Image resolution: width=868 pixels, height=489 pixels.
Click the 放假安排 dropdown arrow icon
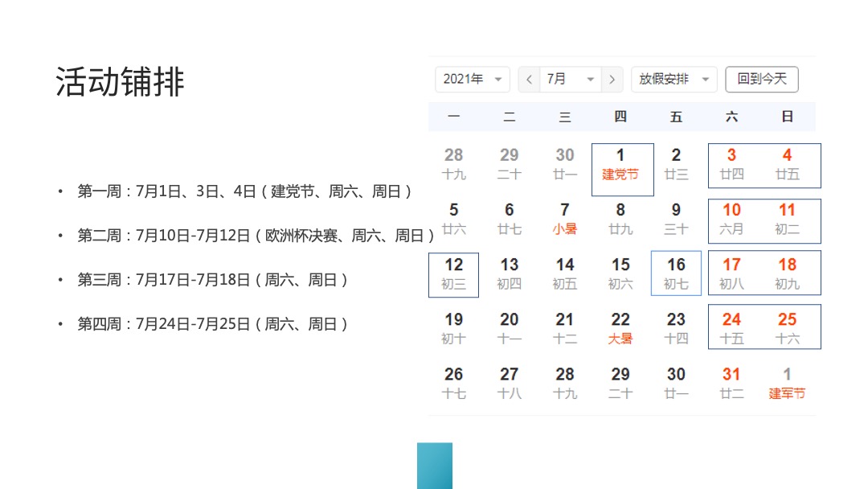[x=706, y=79]
